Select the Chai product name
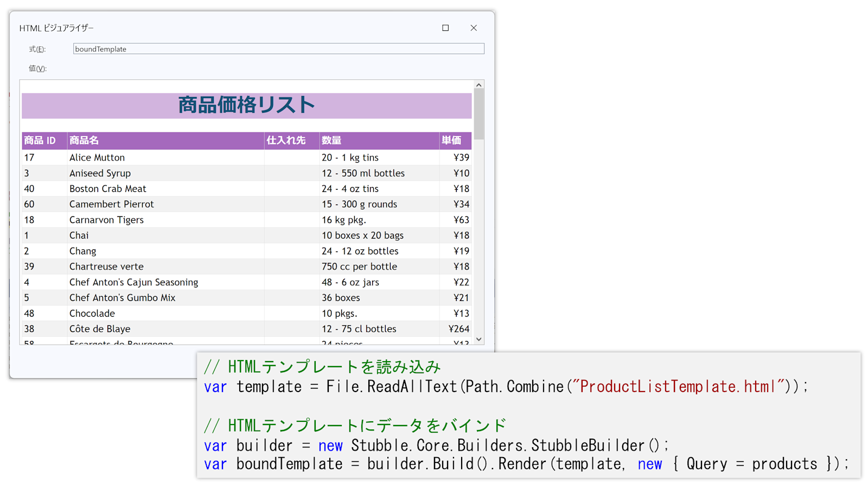Image resolution: width=868 pixels, height=488 pixels. [79, 235]
